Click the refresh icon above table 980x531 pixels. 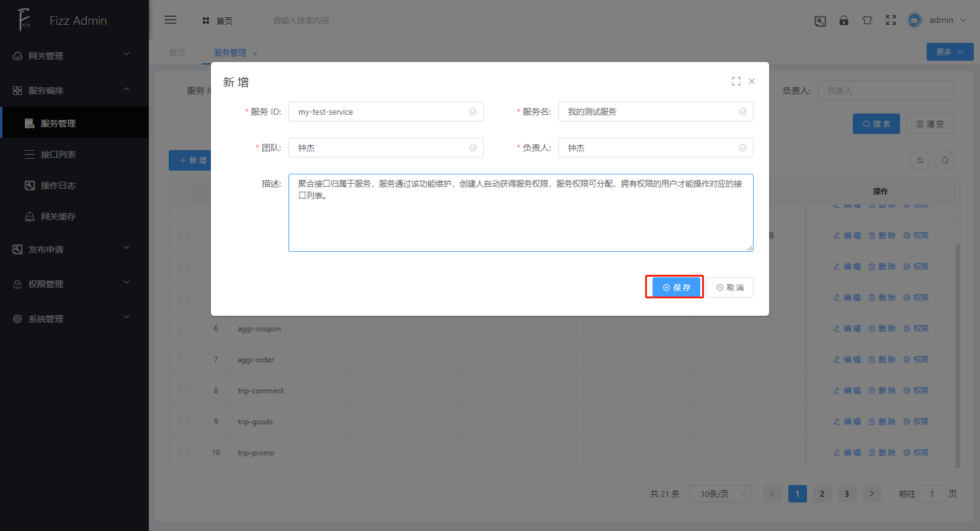(x=920, y=160)
